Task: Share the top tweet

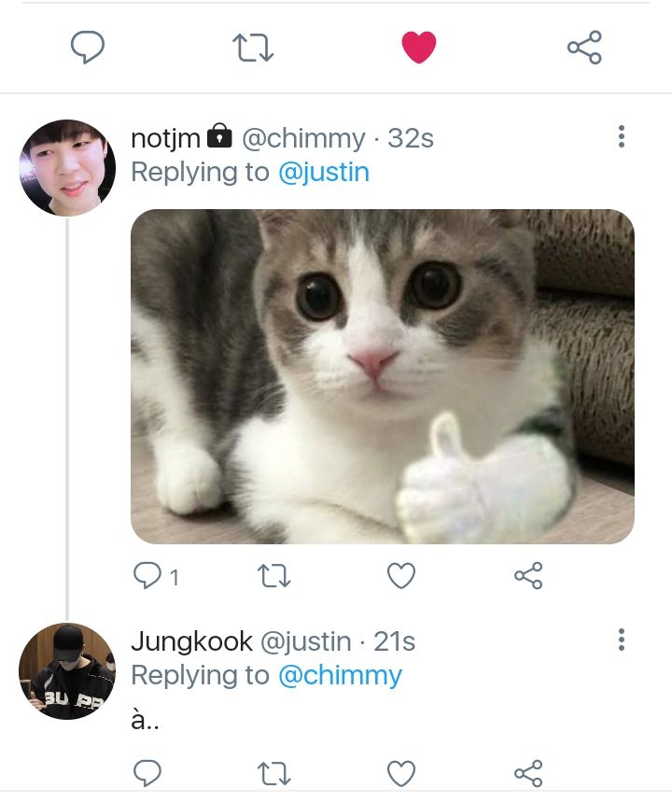Action: (x=584, y=47)
